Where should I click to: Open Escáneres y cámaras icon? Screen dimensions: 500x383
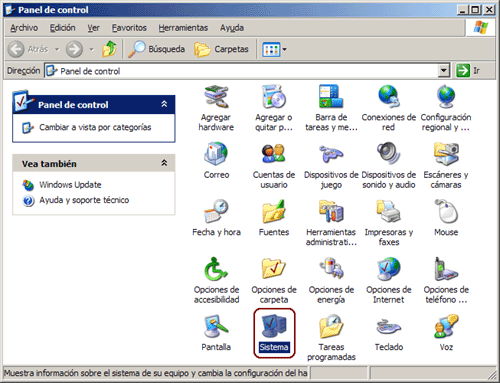tap(446, 154)
